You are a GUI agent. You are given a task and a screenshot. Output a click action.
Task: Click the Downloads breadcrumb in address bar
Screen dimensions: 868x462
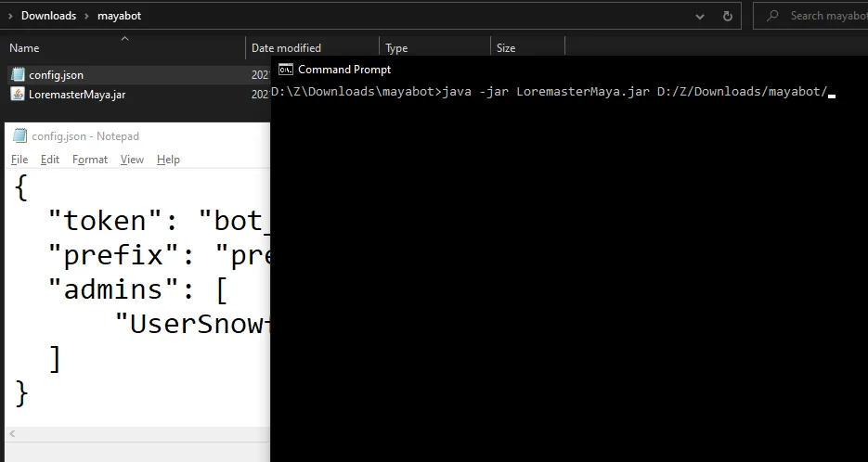(x=48, y=16)
